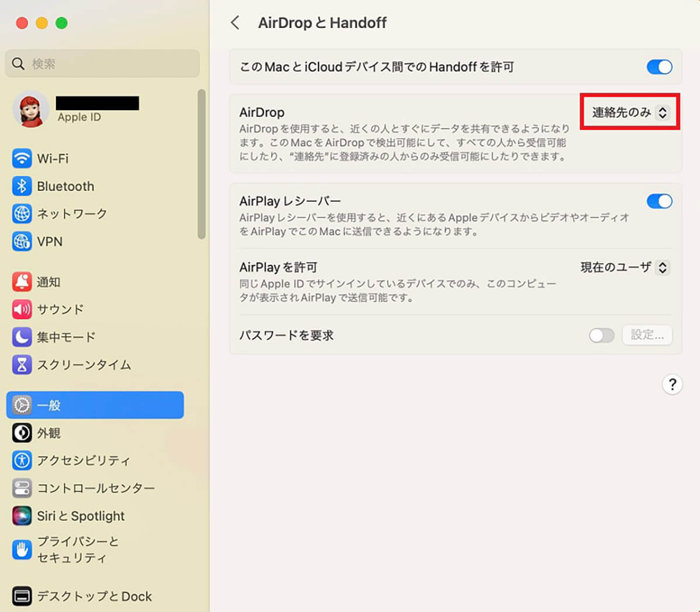Viewport: 700px width, 612px height.
Task: Select the Bluetooth icon in the sidebar
Action: click(22, 186)
